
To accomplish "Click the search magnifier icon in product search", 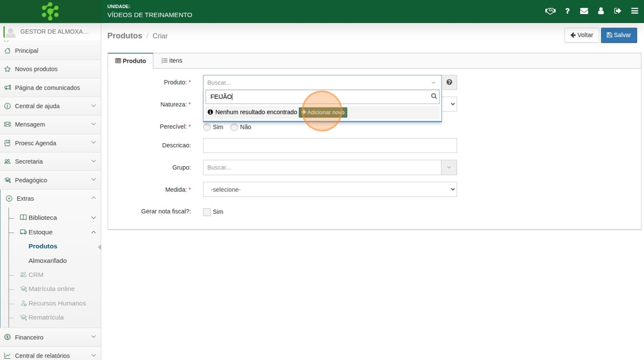I will (x=434, y=97).
